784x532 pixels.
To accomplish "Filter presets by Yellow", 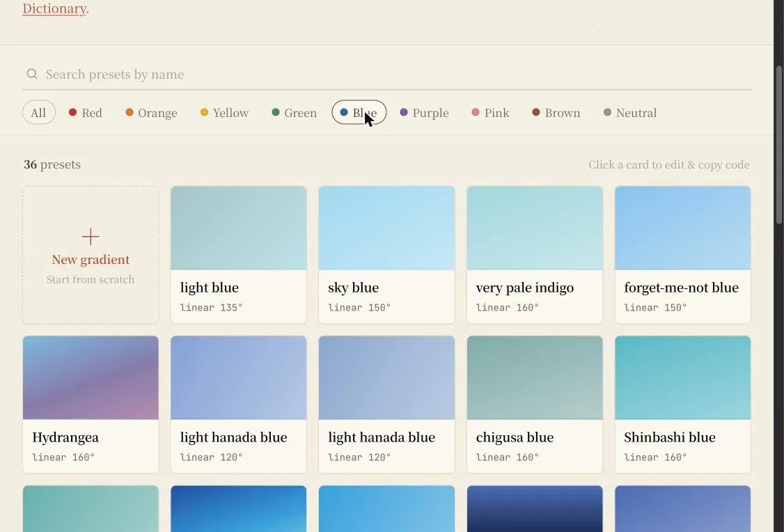I will [x=224, y=113].
